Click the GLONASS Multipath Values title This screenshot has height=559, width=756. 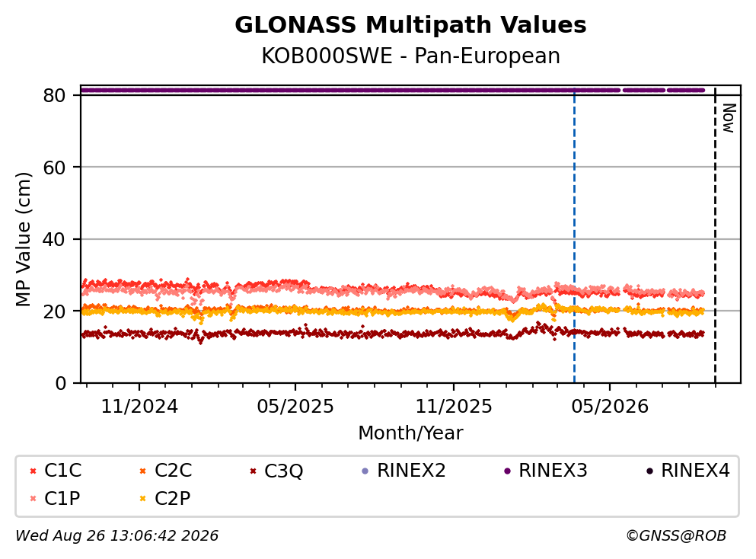pyautogui.click(x=410, y=25)
